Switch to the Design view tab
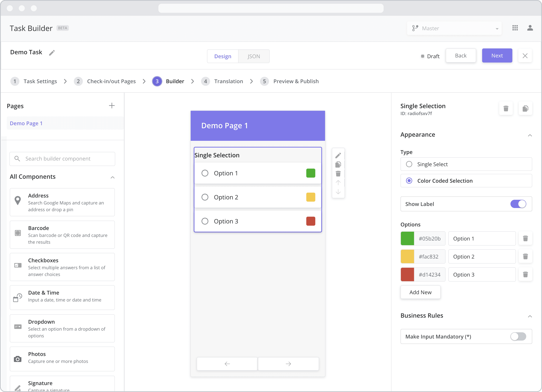The image size is (542, 392). point(223,56)
